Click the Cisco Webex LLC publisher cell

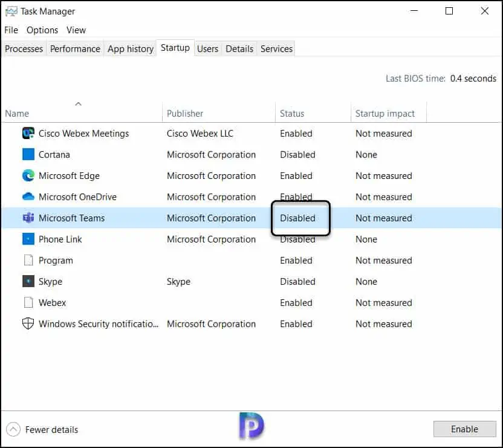pyautogui.click(x=200, y=133)
